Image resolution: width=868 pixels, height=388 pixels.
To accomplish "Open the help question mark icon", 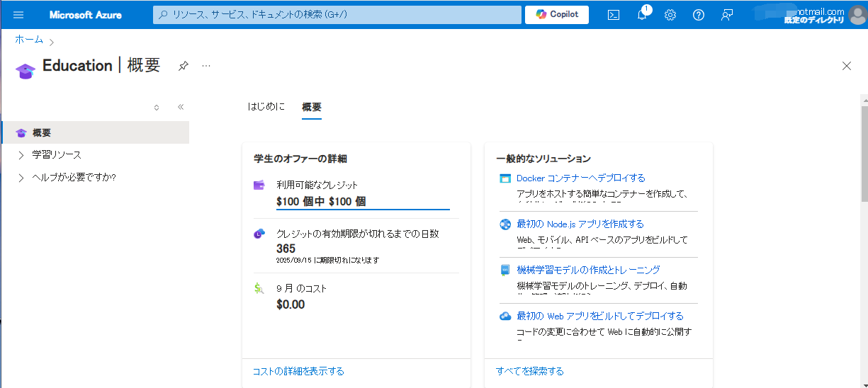I will (699, 15).
